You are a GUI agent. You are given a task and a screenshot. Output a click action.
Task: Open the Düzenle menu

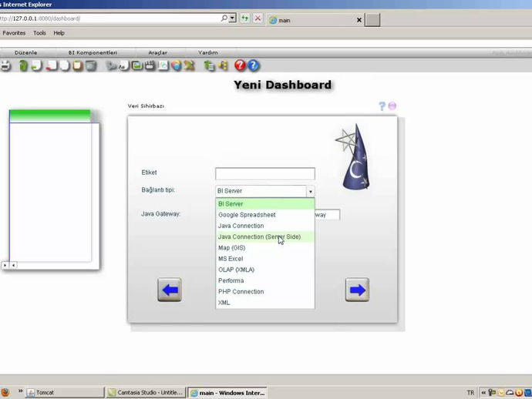tap(25, 52)
